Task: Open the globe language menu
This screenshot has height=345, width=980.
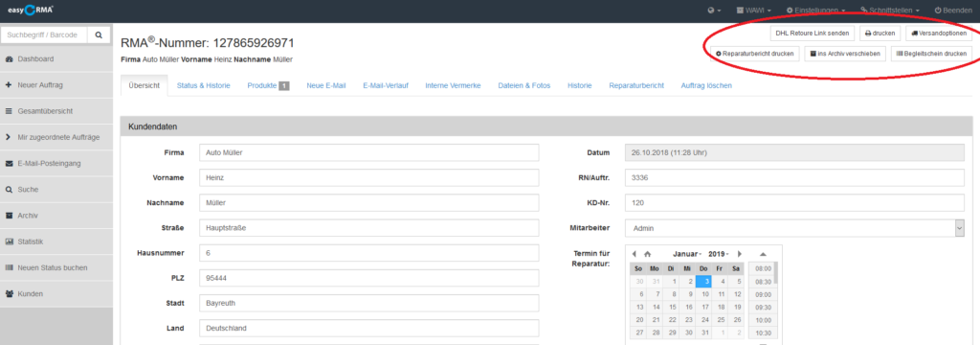Action: pyautogui.click(x=714, y=11)
